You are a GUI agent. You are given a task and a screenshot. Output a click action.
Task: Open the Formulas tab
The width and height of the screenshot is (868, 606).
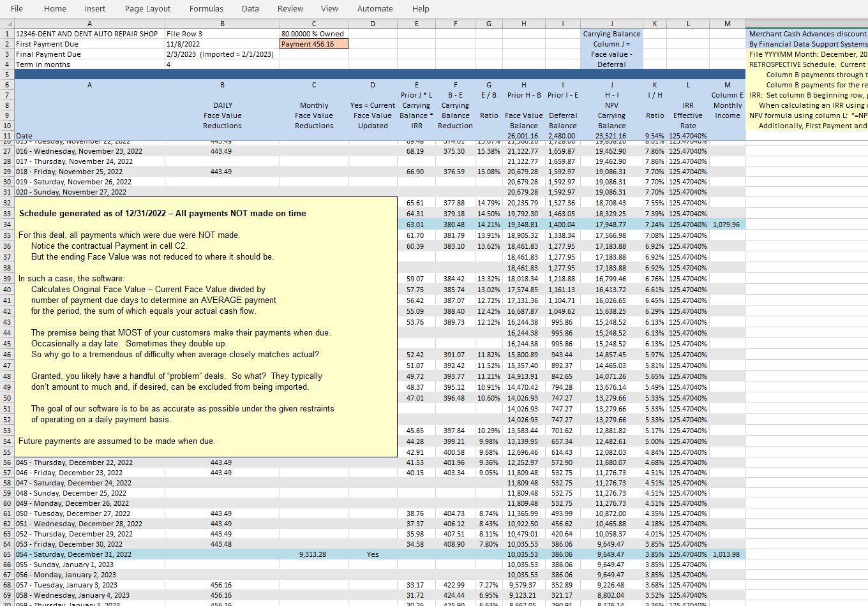coord(206,9)
